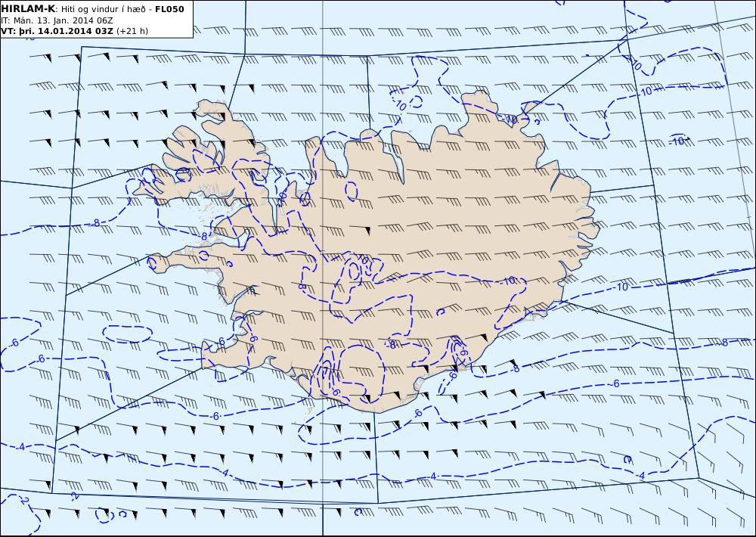756x537 pixels.
Task: Click the FL050 flight level label
Action: [x=169, y=9]
